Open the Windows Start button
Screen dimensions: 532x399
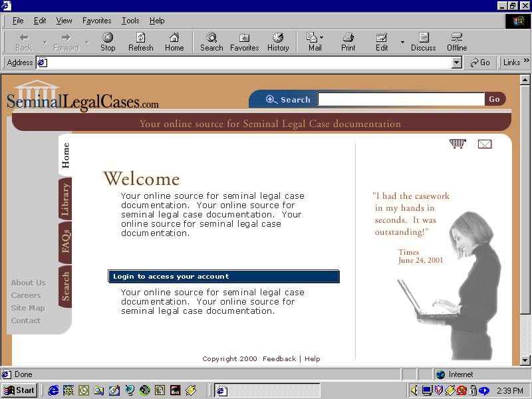[19, 390]
